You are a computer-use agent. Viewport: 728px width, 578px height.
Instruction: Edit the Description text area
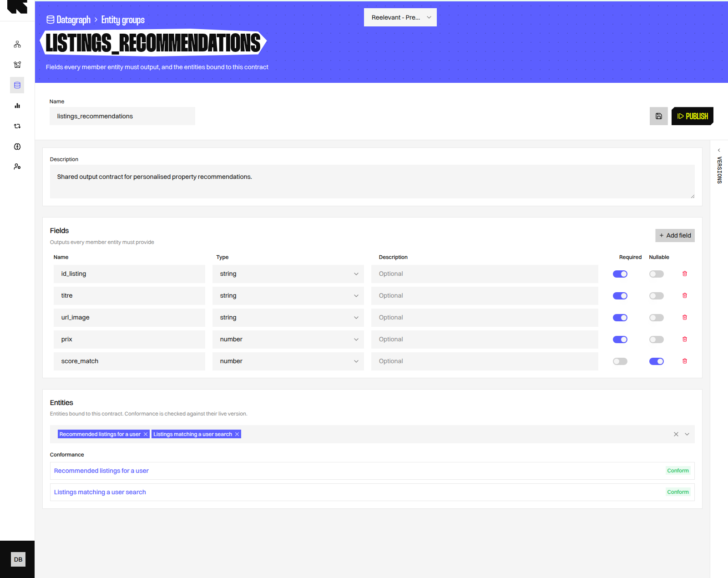point(372,182)
